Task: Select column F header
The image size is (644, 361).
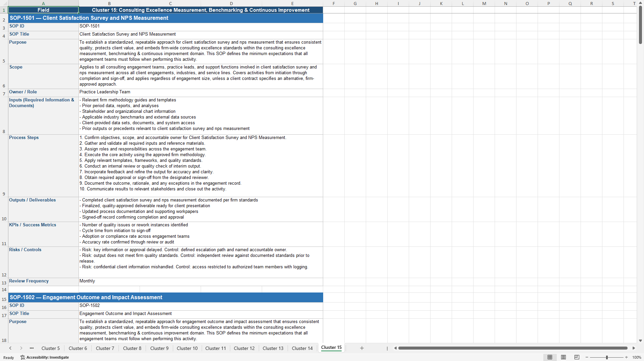Action: pyautogui.click(x=334, y=3)
